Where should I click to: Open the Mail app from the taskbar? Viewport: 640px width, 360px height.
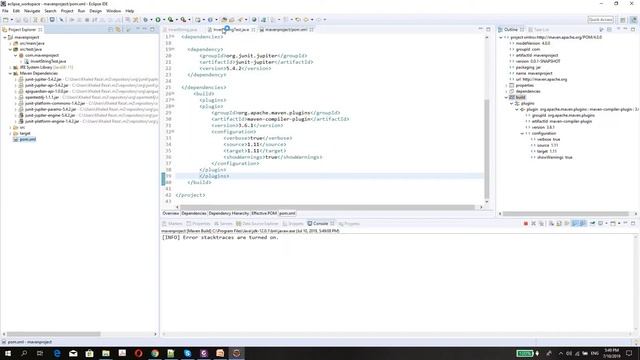73,353
